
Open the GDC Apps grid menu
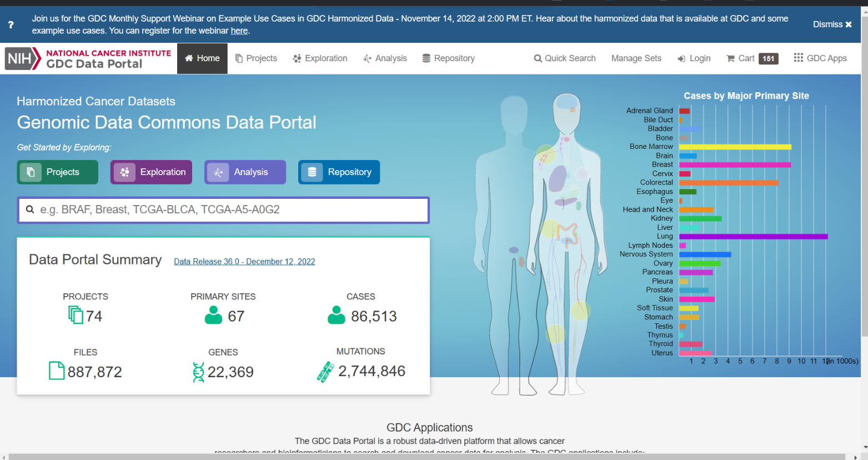(x=820, y=58)
